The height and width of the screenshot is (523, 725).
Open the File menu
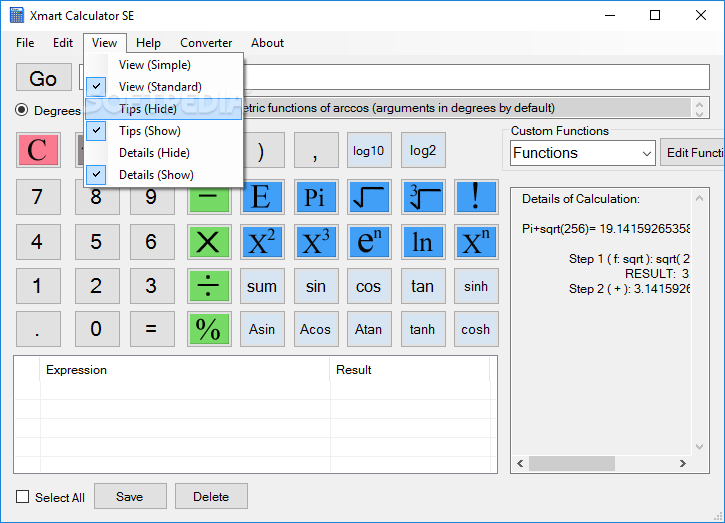pos(25,43)
